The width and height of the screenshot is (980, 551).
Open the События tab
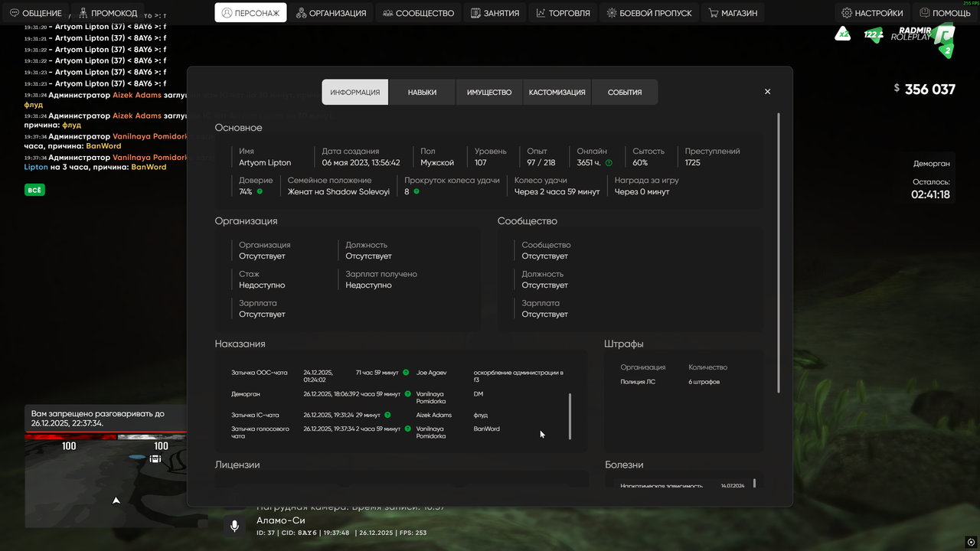[625, 92]
